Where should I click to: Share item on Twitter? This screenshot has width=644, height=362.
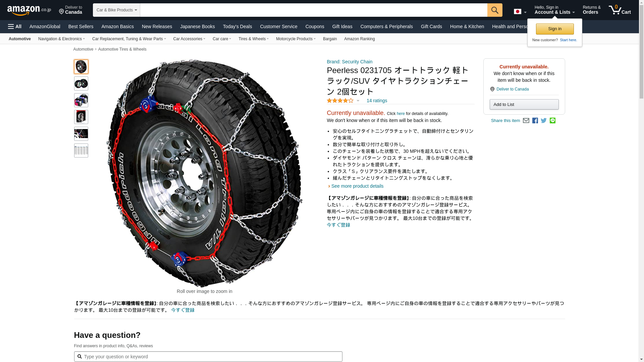coord(544,121)
